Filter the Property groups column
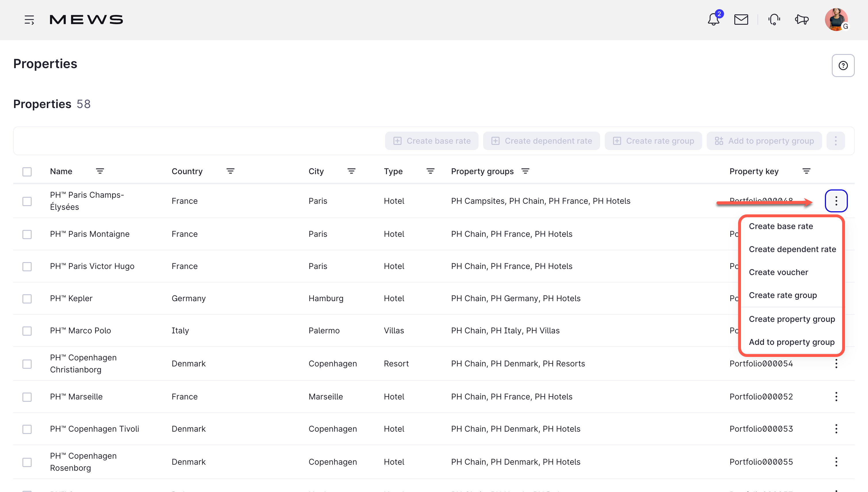The image size is (868, 492). tap(525, 171)
